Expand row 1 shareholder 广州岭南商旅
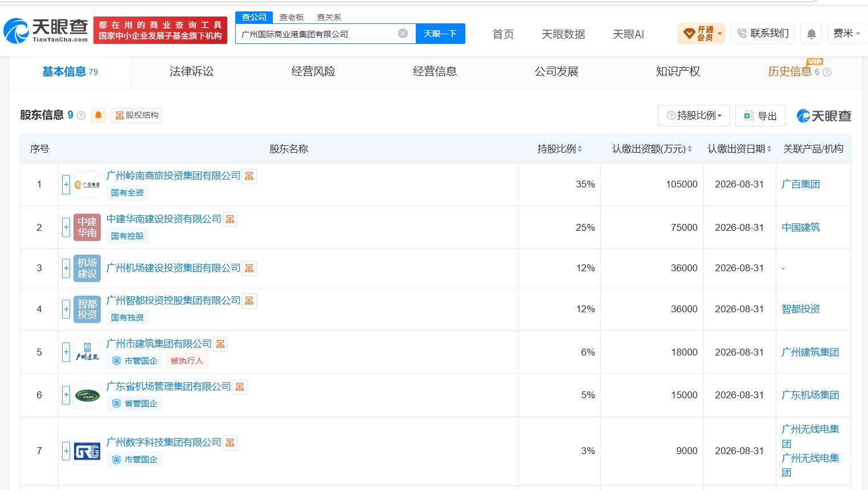 (x=66, y=185)
